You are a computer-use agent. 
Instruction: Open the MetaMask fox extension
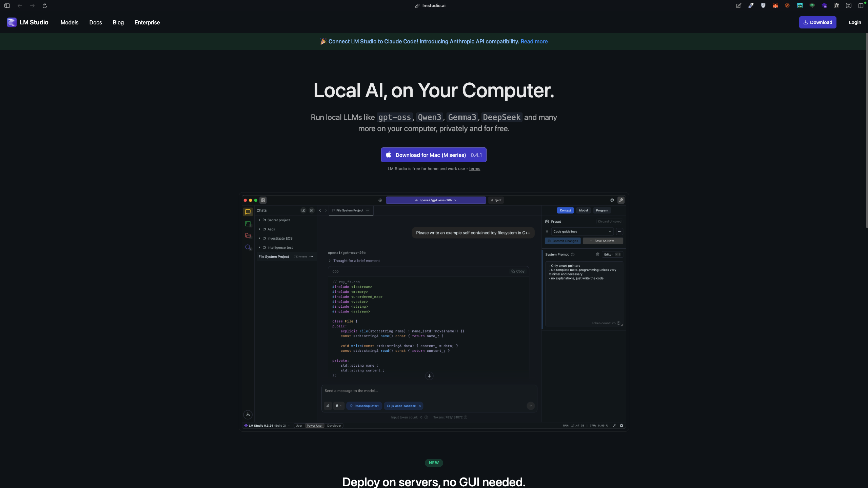775,5
